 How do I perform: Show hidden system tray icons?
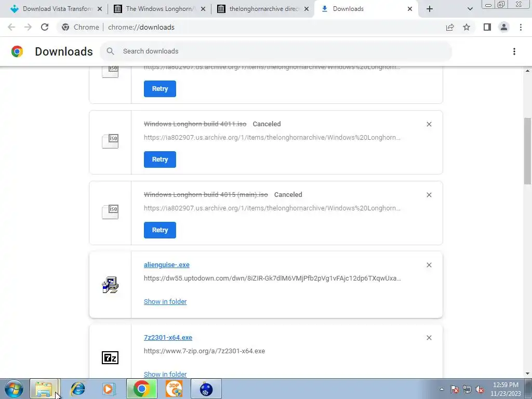click(x=442, y=389)
